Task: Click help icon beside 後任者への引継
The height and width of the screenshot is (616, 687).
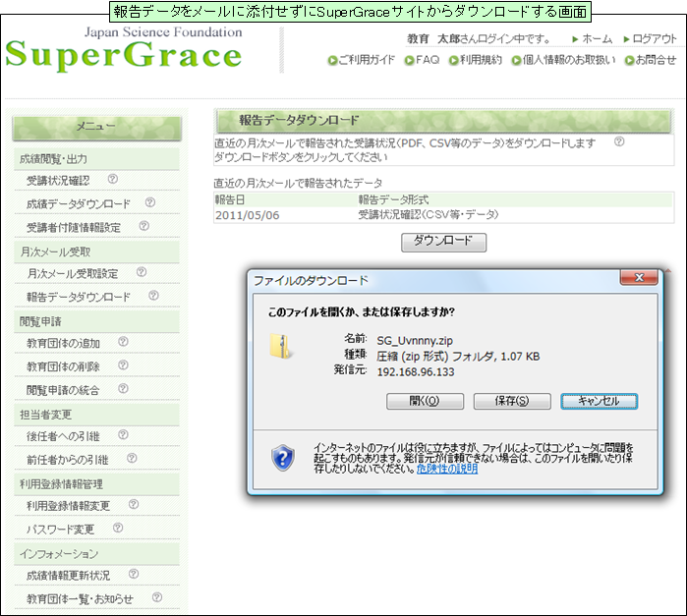Action: point(123,434)
